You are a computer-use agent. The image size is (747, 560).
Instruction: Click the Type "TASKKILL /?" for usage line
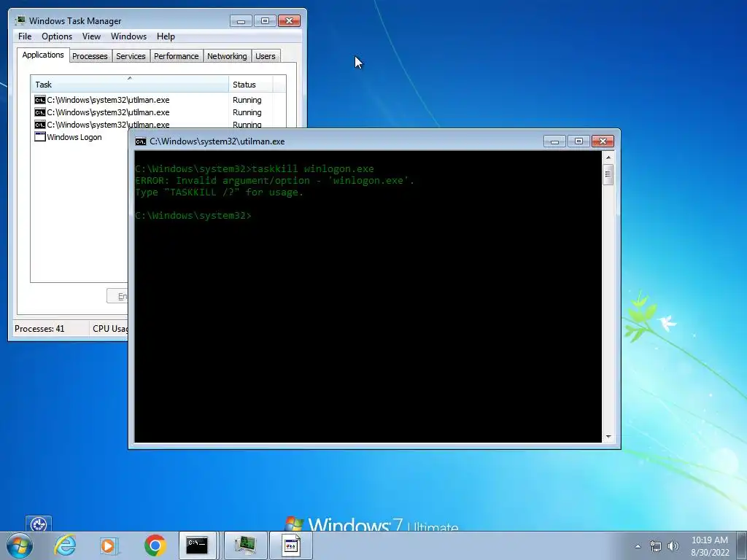click(219, 192)
